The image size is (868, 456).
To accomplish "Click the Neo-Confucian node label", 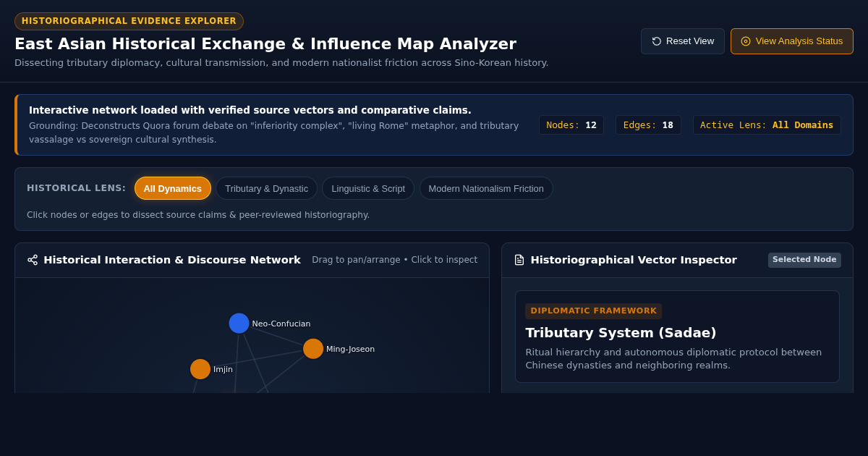I will 281,324.
